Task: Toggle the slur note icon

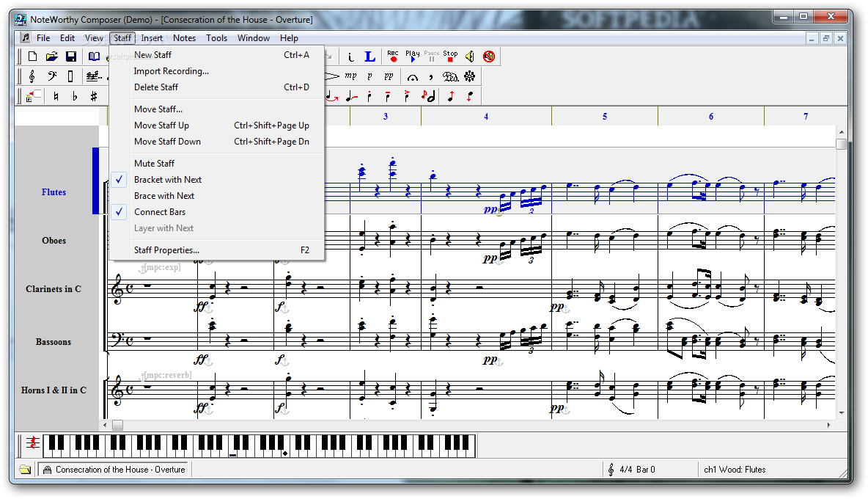Action: pos(332,96)
